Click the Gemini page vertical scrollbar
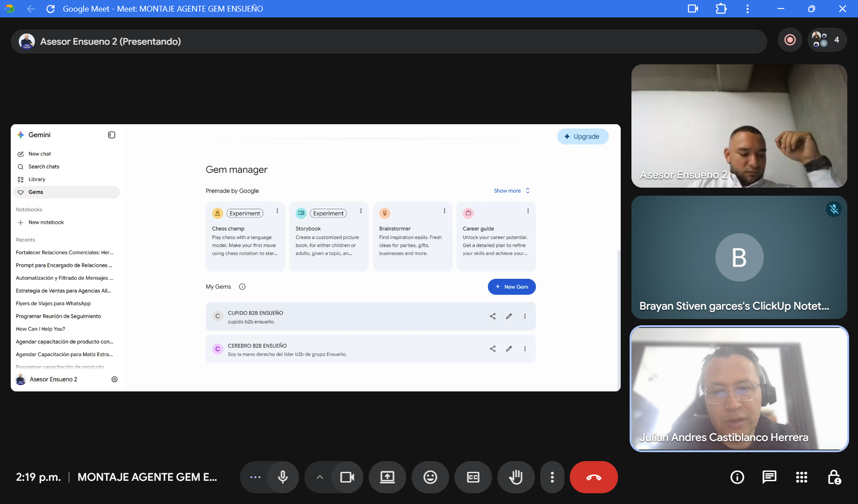The image size is (858, 504). (x=618, y=319)
